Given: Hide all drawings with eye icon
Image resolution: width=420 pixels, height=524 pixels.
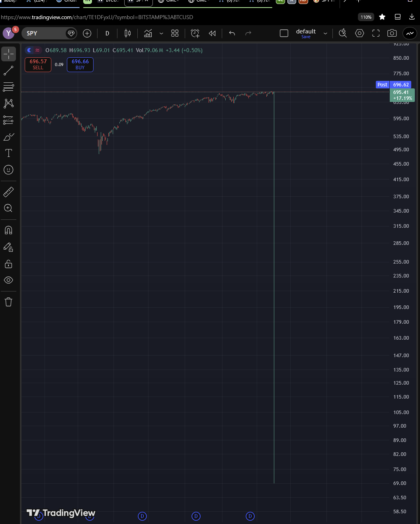Looking at the screenshot, I should 8,280.
